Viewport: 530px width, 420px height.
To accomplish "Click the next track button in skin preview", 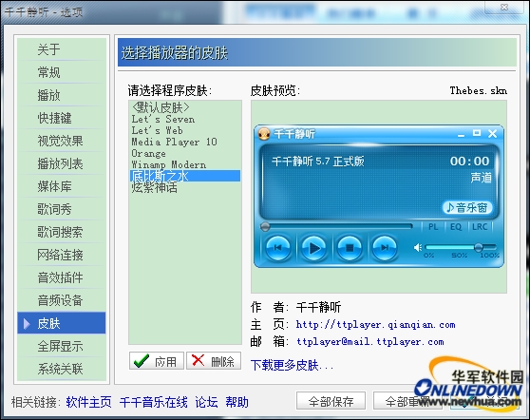I will [385, 248].
